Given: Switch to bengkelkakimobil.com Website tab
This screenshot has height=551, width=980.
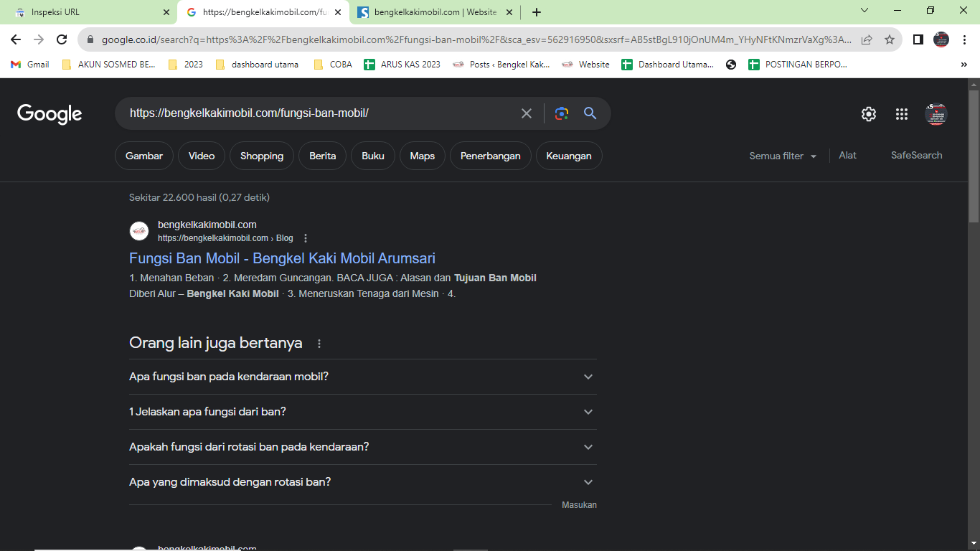Looking at the screenshot, I should click(x=435, y=12).
